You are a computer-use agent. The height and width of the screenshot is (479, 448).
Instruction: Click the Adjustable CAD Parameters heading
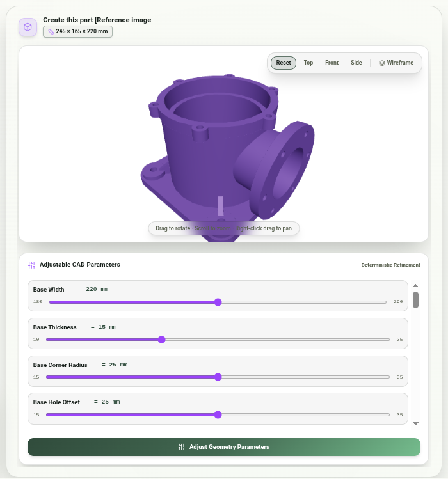point(80,265)
